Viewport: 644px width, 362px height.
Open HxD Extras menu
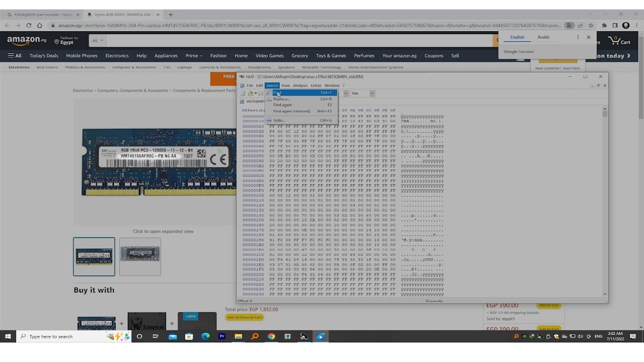coord(316,85)
